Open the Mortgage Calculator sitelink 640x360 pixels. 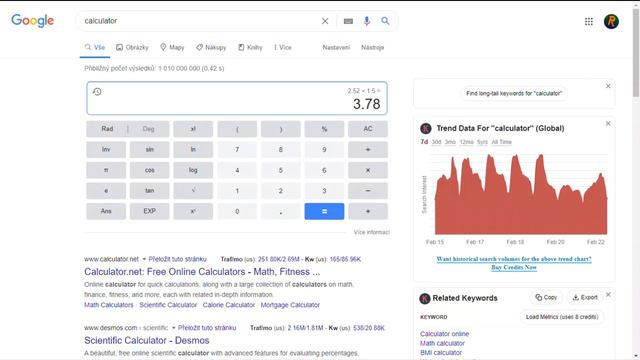pos(290,305)
